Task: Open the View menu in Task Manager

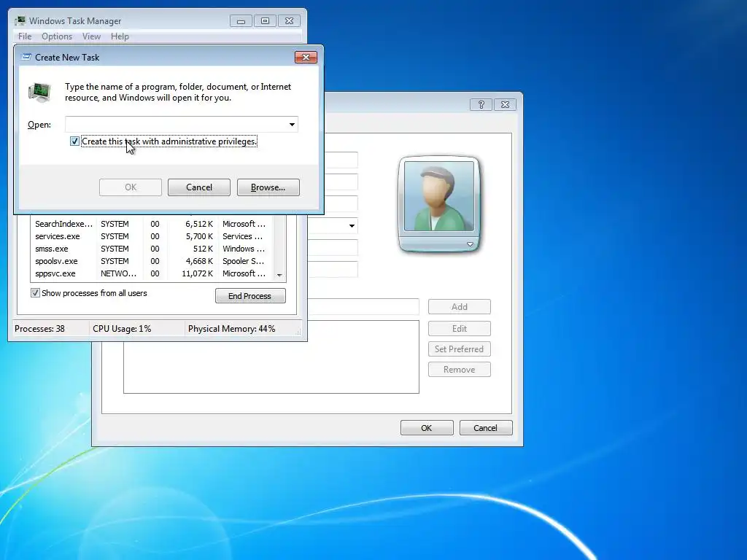Action: 91,36
